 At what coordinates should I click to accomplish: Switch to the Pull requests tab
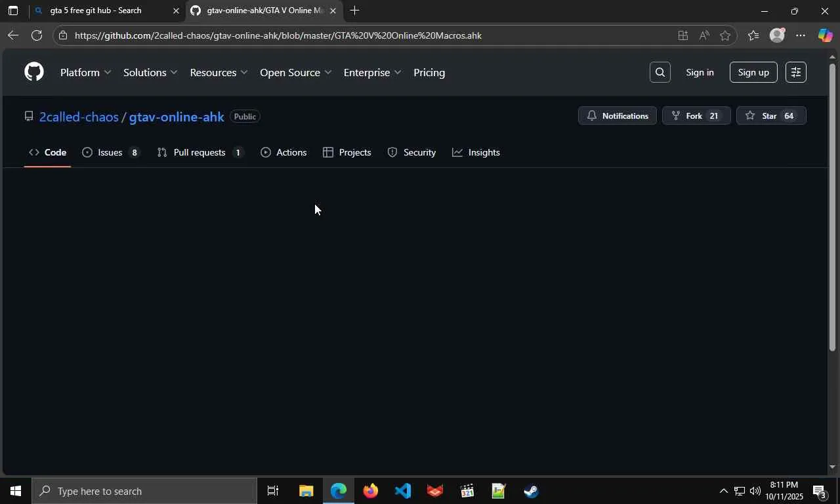(200, 152)
